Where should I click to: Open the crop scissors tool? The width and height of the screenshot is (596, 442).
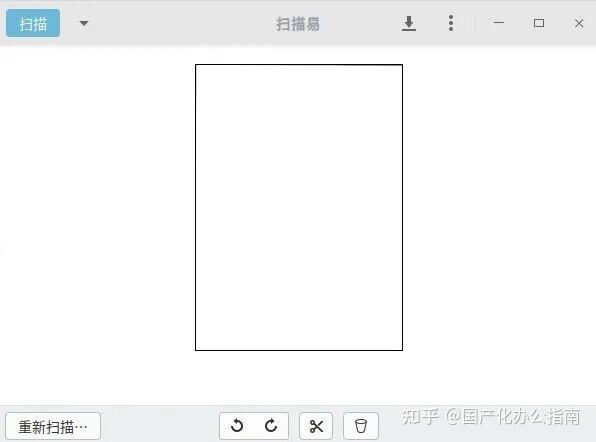(316, 426)
